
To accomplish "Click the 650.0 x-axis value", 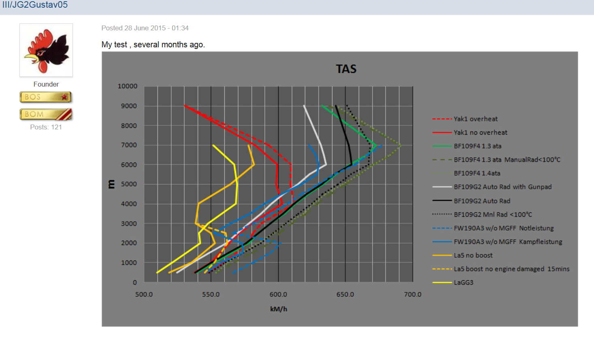I will (345, 294).
